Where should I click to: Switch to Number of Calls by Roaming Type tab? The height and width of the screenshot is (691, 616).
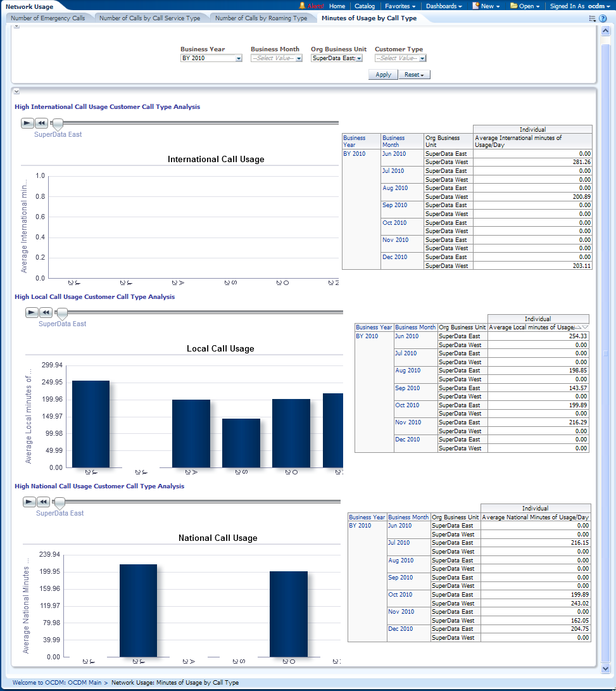[261, 18]
